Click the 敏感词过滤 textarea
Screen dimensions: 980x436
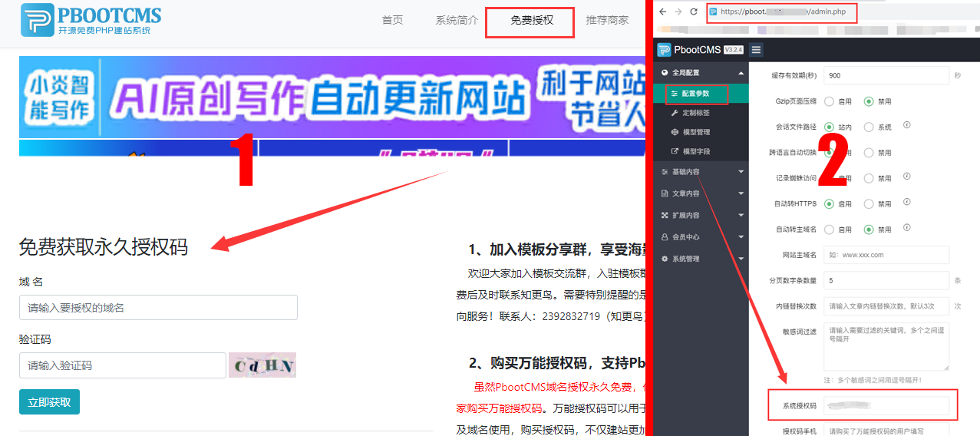[886, 346]
